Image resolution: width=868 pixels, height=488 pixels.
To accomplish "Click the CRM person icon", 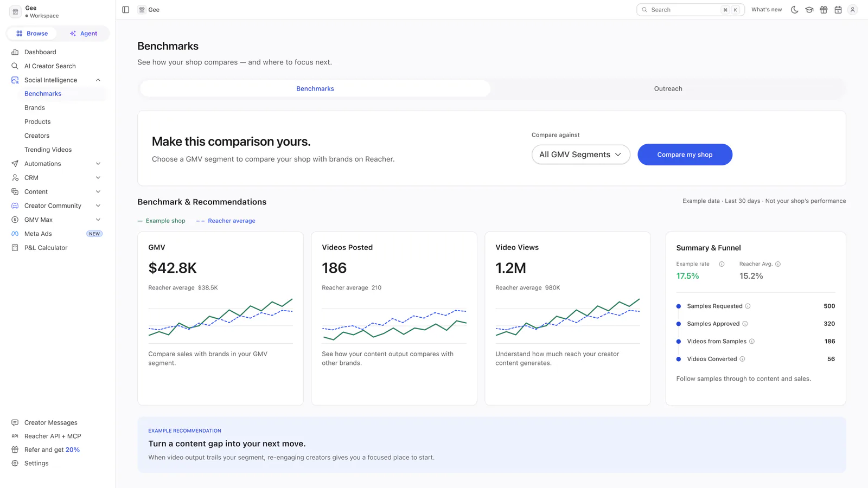I will [15, 178].
